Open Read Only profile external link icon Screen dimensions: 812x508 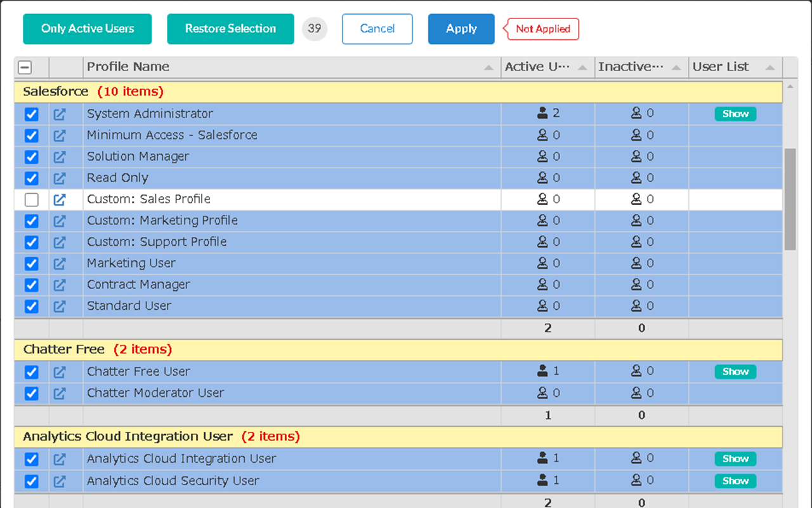point(59,178)
